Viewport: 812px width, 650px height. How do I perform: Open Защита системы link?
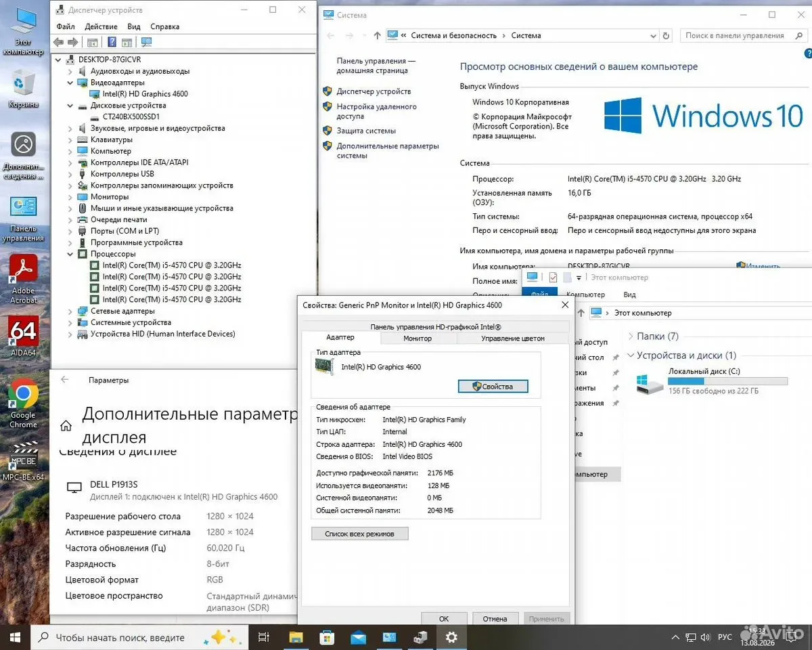366,131
